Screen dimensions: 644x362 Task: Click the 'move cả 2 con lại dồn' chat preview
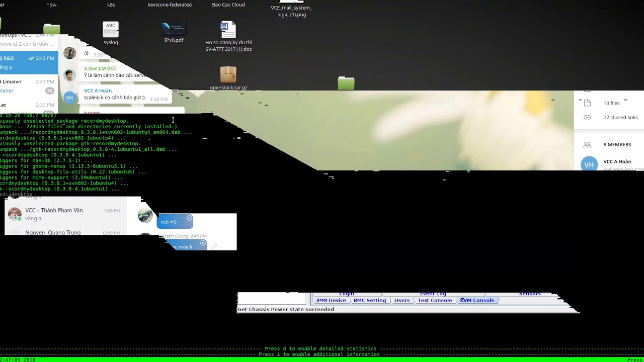coord(27,44)
